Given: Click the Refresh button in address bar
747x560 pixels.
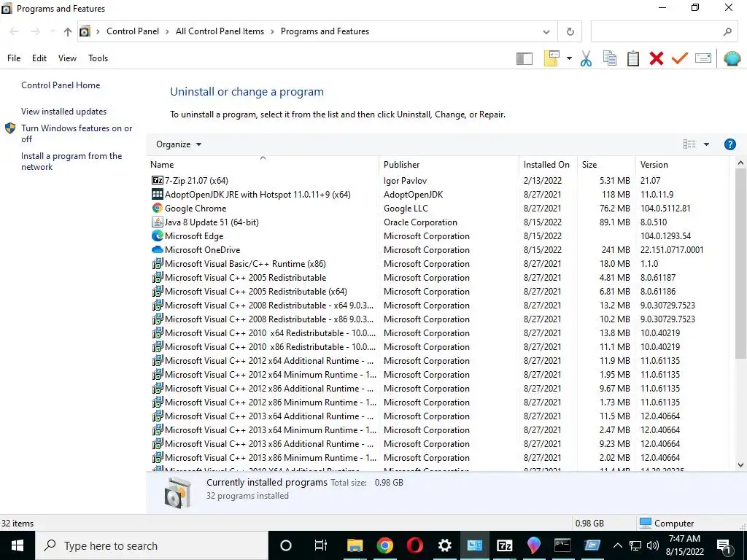Looking at the screenshot, I should click(x=570, y=32).
